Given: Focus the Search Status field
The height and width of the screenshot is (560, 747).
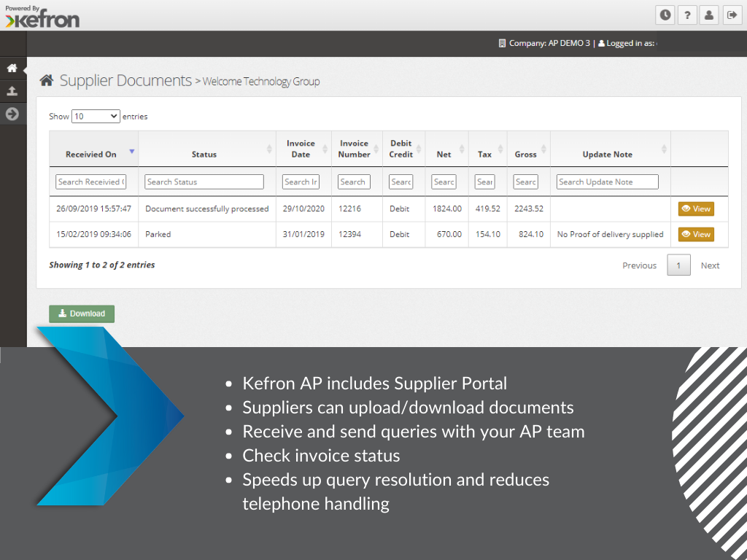Looking at the screenshot, I should pyautogui.click(x=204, y=182).
